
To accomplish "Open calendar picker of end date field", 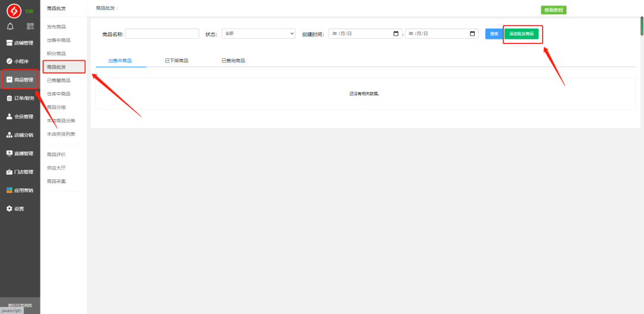I will coord(472,33).
